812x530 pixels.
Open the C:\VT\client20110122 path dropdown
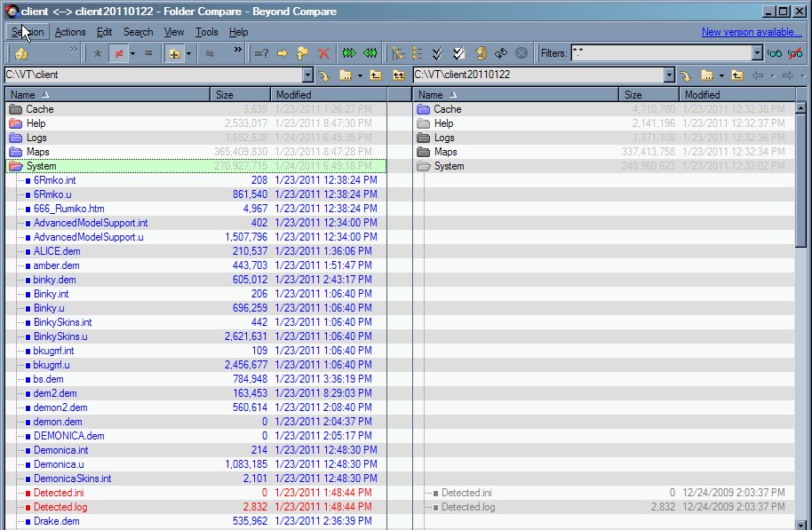click(x=670, y=75)
